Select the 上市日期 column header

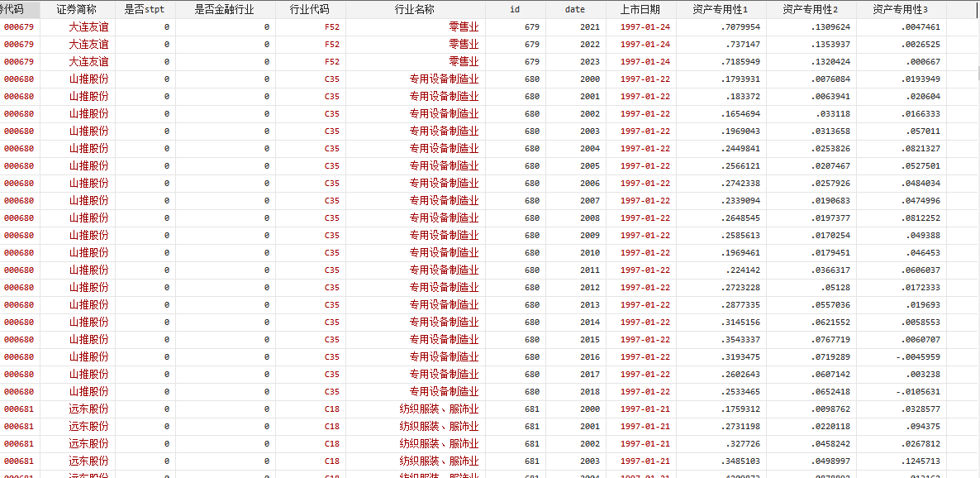(640, 9)
